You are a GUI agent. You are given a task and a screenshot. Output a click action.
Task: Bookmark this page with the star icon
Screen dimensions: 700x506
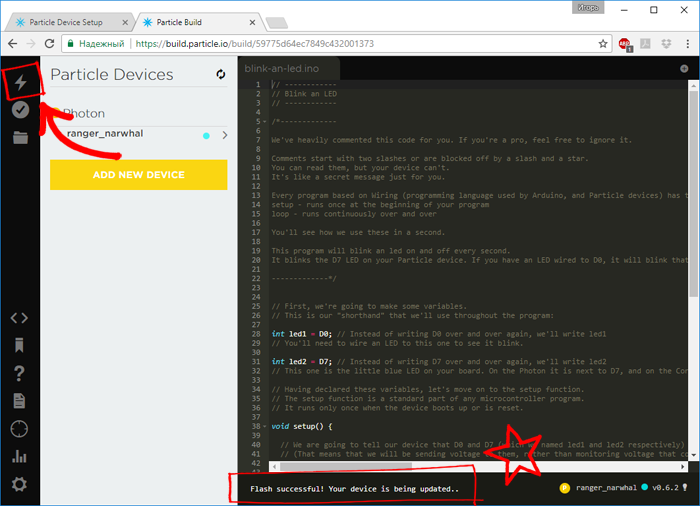603,44
